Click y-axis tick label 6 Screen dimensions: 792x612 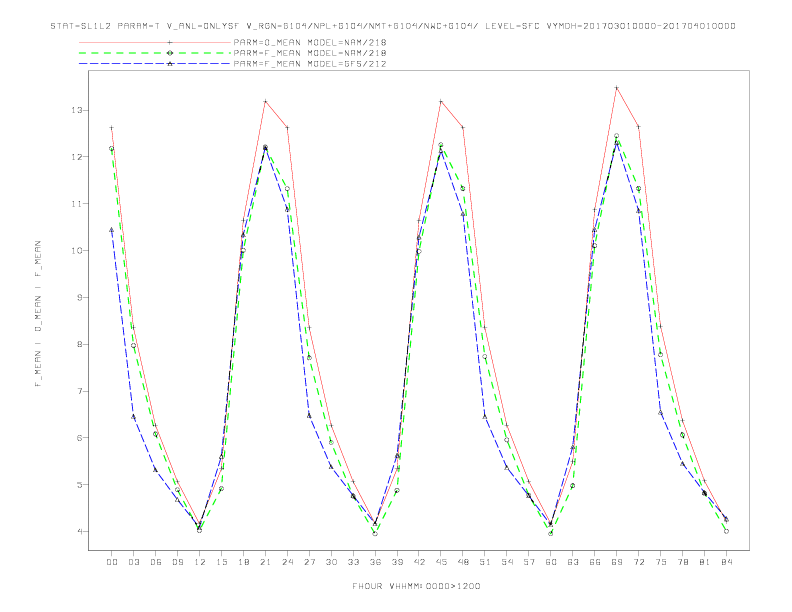click(x=80, y=438)
